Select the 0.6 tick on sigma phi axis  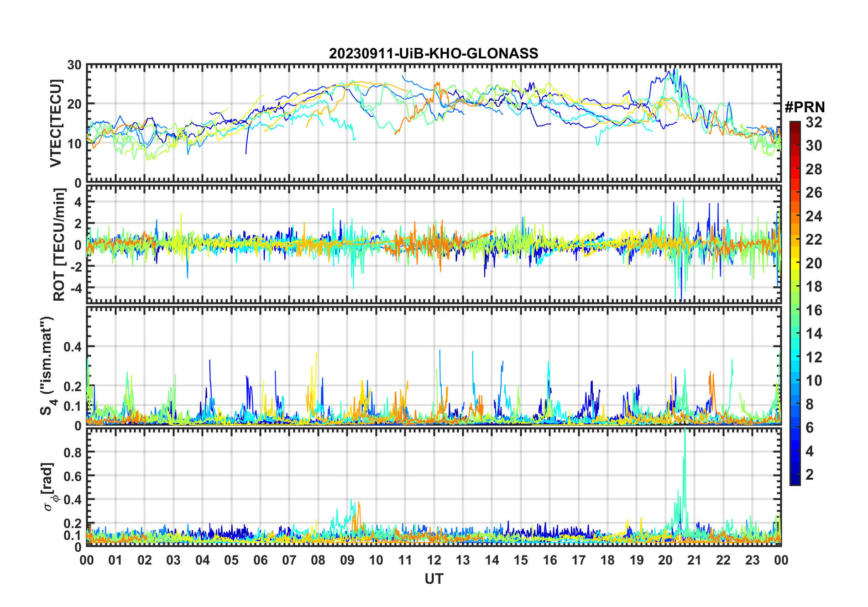coord(73,476)
